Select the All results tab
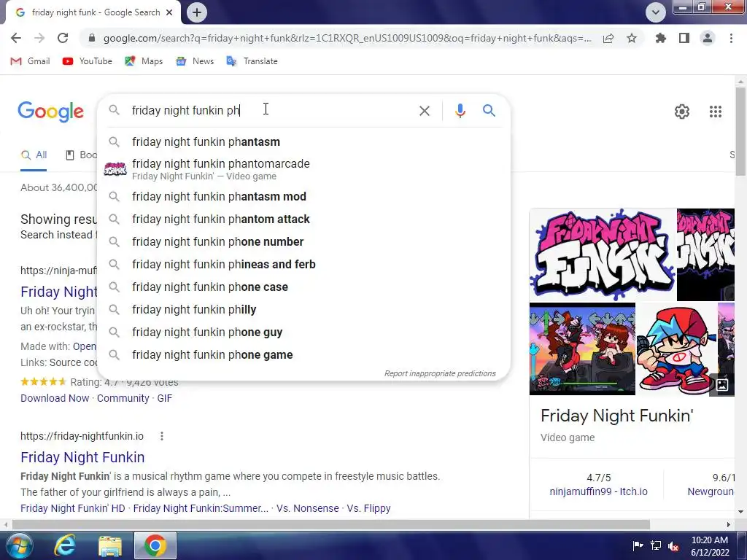The width and height of the screenshot is (747, 560). pos(34,155)
